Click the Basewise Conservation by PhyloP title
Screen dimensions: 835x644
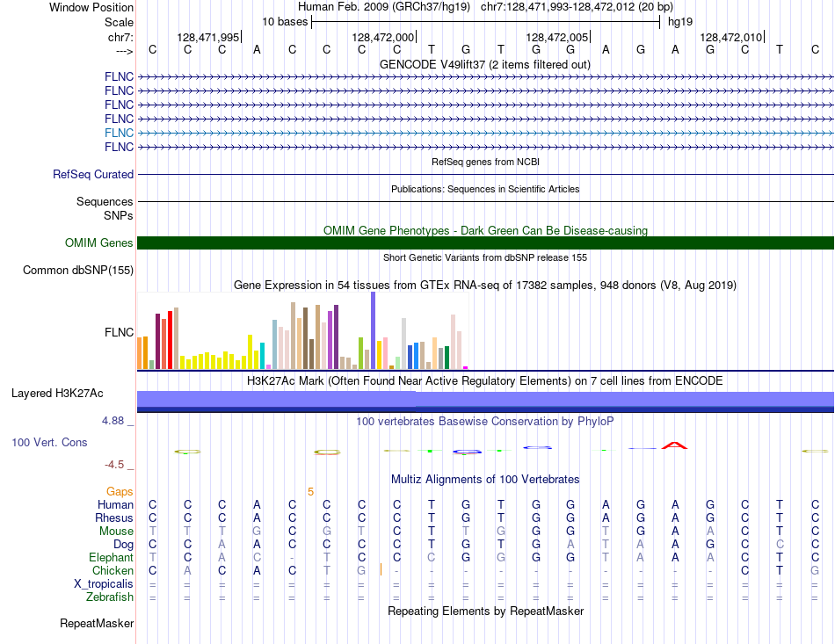pyautogui.click(x=485, y=422)
